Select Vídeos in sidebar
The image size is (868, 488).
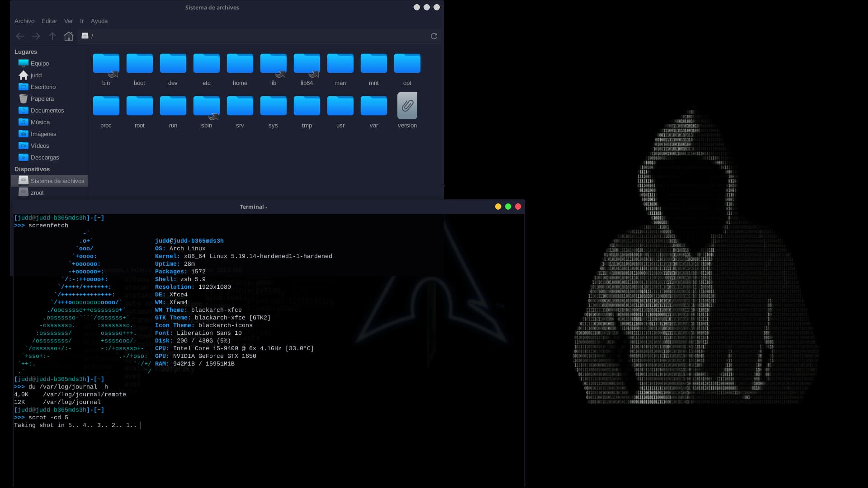(x=49, y=146)
